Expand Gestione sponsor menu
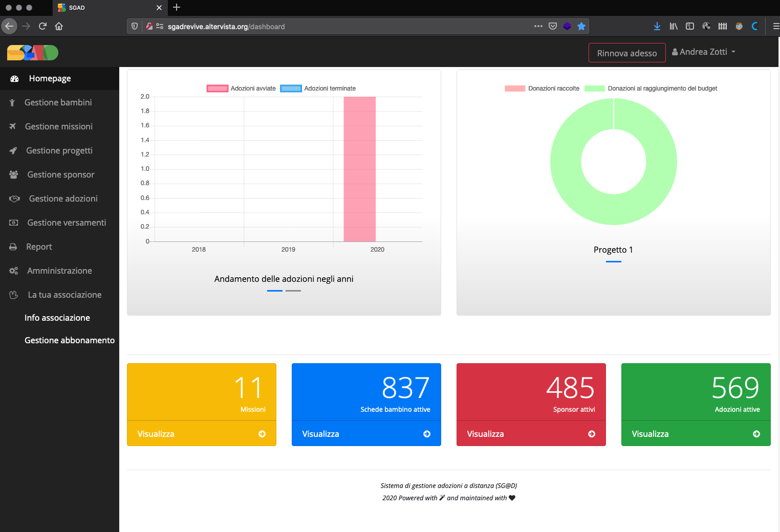The width and height of the screenshot is (780, 532). coord(59,174)
